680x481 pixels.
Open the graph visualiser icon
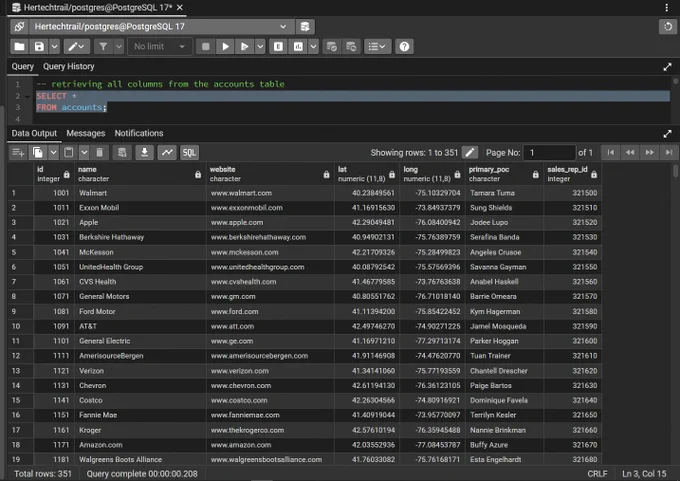(167, 152)
